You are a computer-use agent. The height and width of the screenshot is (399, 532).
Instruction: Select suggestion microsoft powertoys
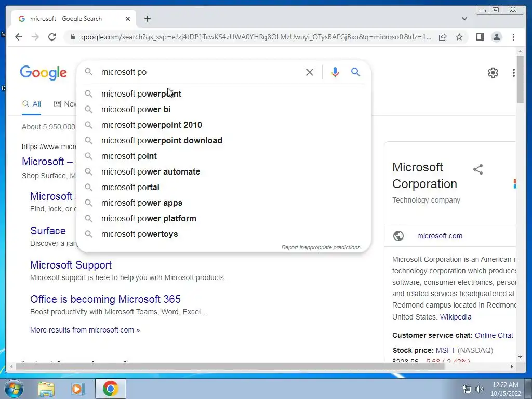pos(224,234)
